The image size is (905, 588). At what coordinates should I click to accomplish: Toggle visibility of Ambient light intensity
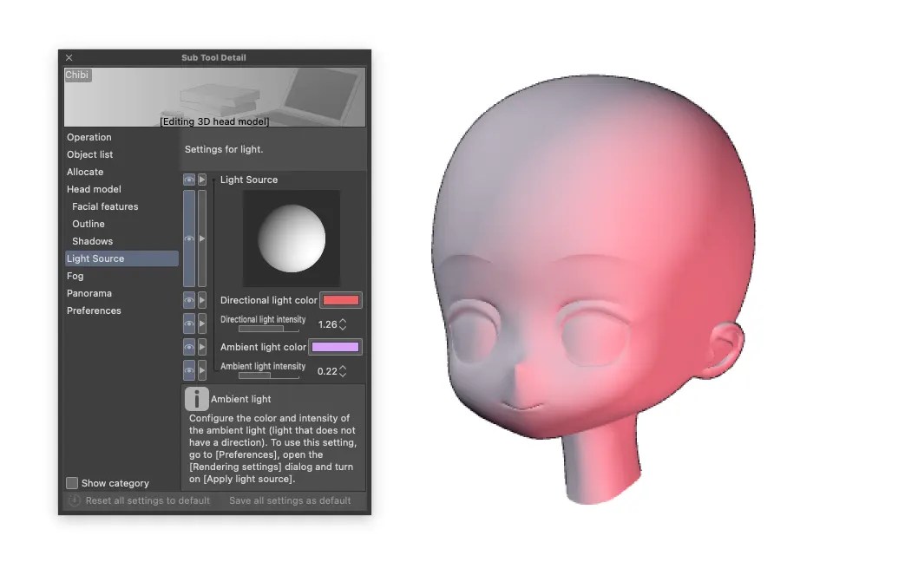(188, 369)
